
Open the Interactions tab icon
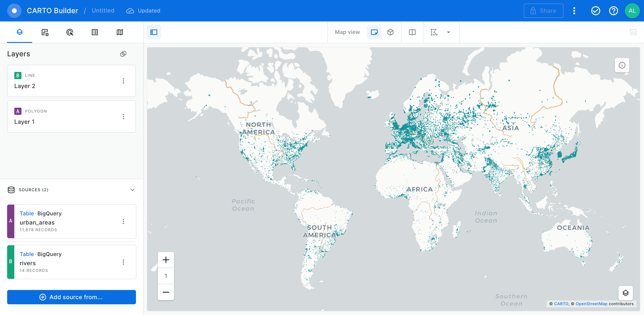coord(70,32)
